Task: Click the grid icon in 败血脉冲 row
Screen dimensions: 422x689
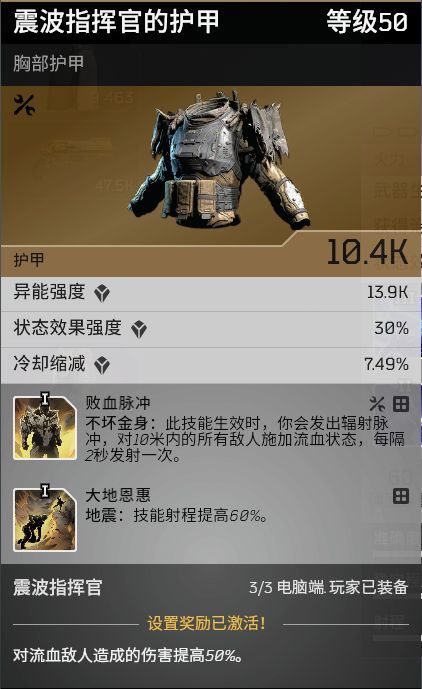Action: tap(401, 404)
